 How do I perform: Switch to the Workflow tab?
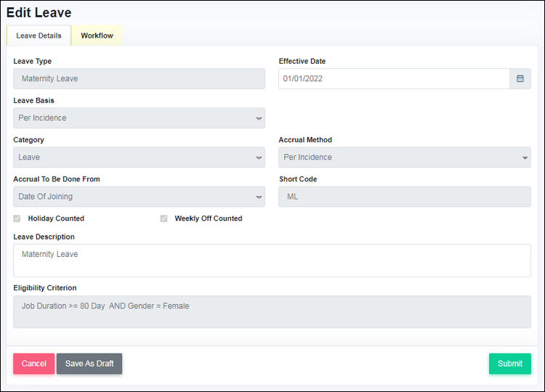point(97,36)
